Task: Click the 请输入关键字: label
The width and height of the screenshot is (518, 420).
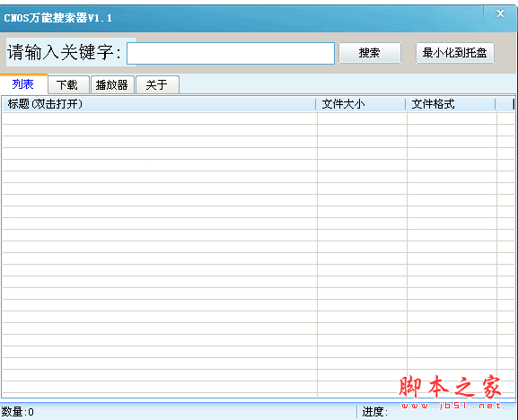Action: (65, 52)
